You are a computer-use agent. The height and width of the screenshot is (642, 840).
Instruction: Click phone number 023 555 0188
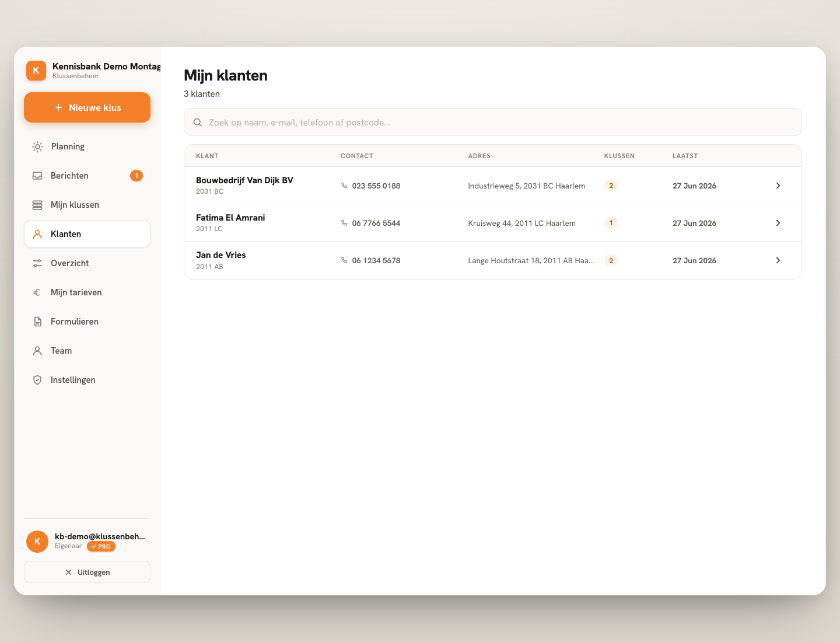376,186
